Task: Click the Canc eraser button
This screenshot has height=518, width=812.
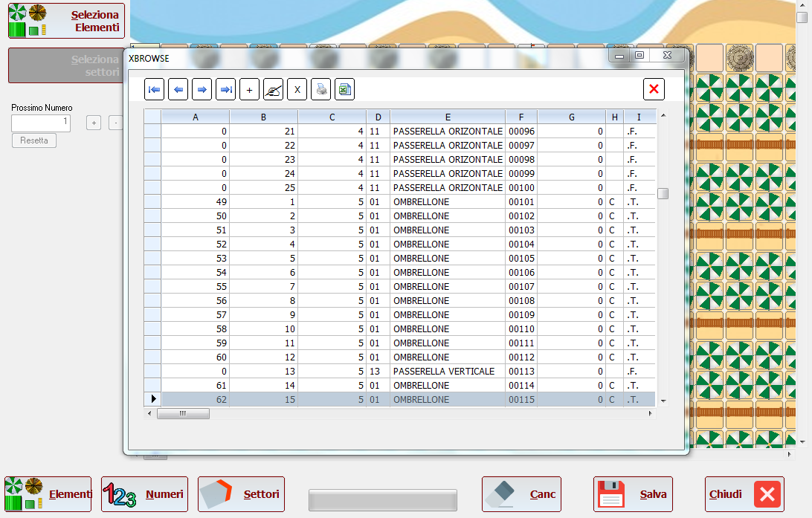Action: tap(521, 494)
